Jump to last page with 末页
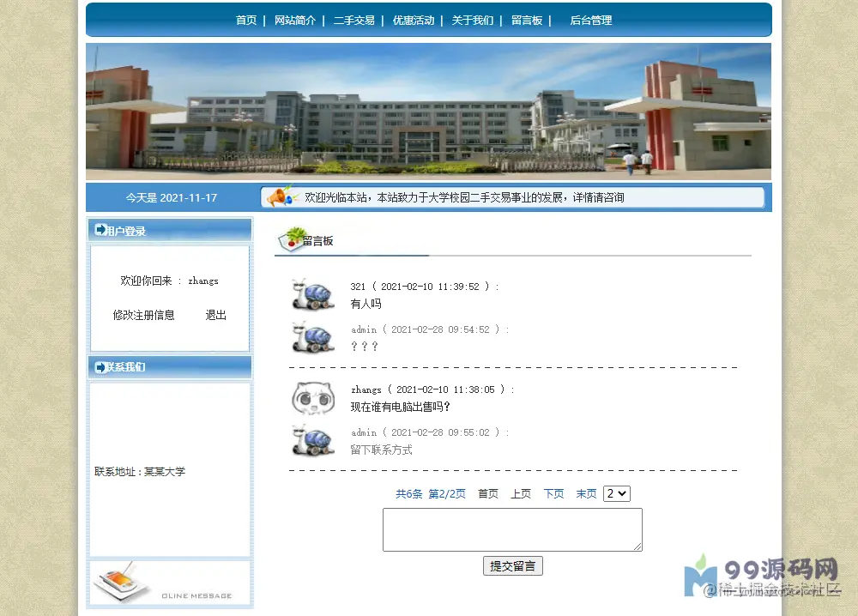Screen dimensions: 858x616 [586, 494]
